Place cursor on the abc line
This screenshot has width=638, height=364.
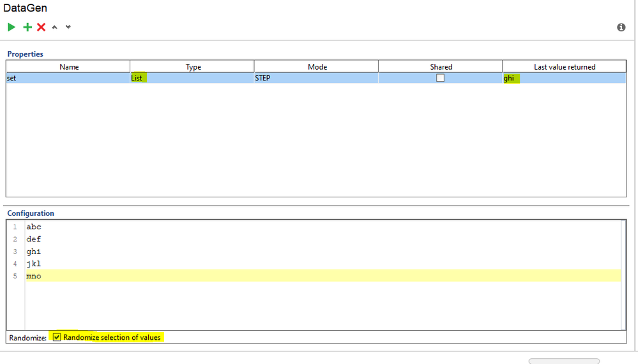coord(34,227)
